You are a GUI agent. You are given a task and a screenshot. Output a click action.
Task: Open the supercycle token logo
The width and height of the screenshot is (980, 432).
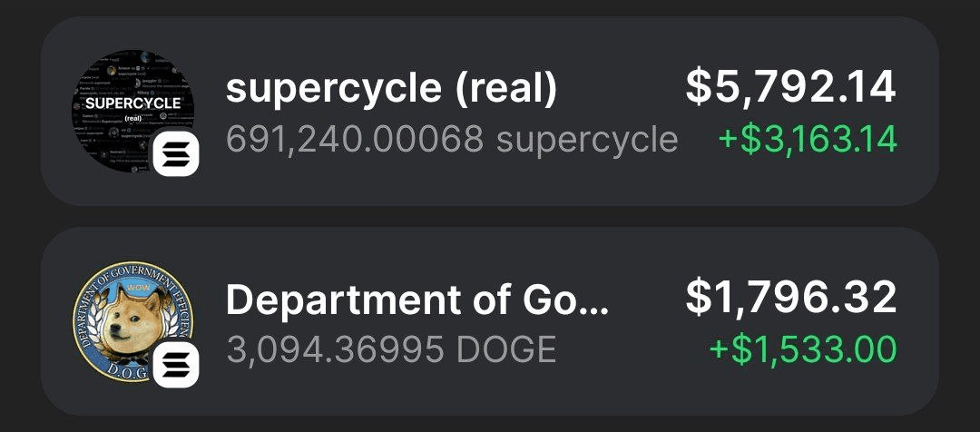coord(133,111)
